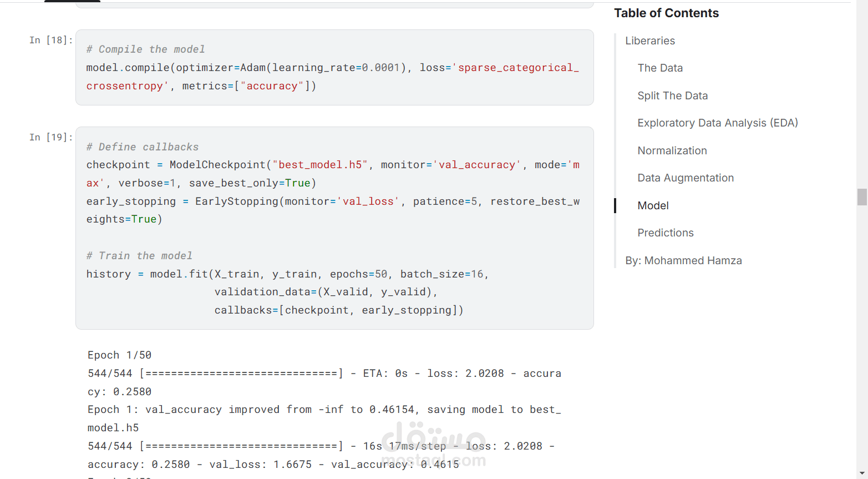Click inside the model.compile code cell

(x=334, y=68)
